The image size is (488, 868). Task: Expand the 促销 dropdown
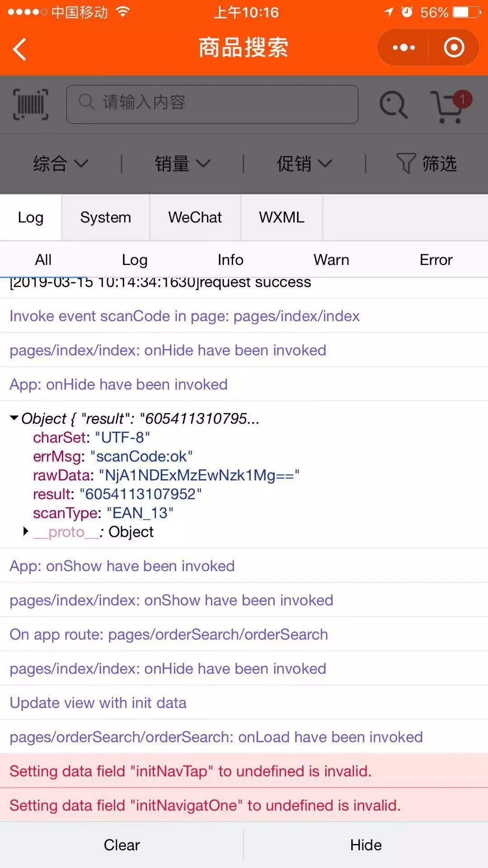(x=305, y=163)
